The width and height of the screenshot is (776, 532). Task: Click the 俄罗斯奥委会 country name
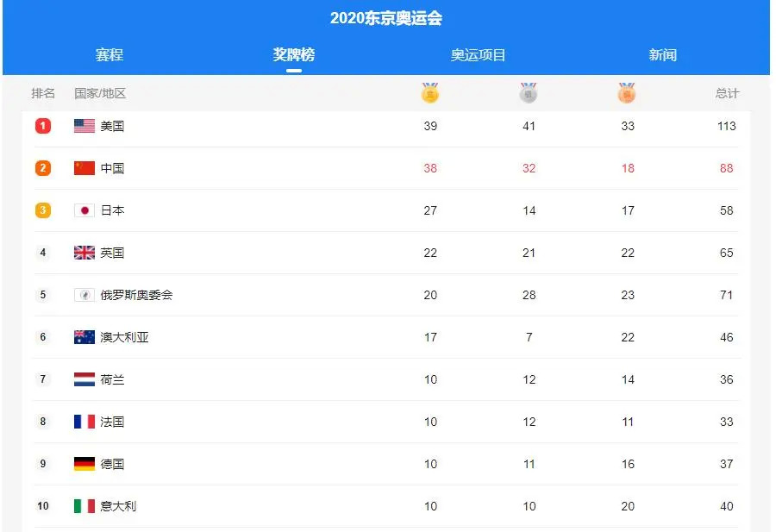click(136, 295)
